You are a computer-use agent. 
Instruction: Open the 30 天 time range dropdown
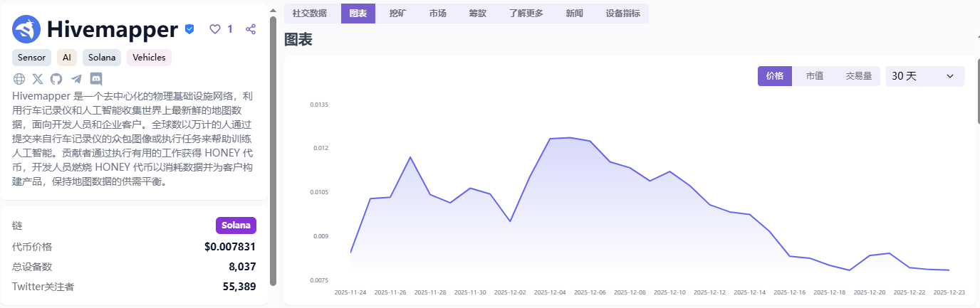(924, 76)
